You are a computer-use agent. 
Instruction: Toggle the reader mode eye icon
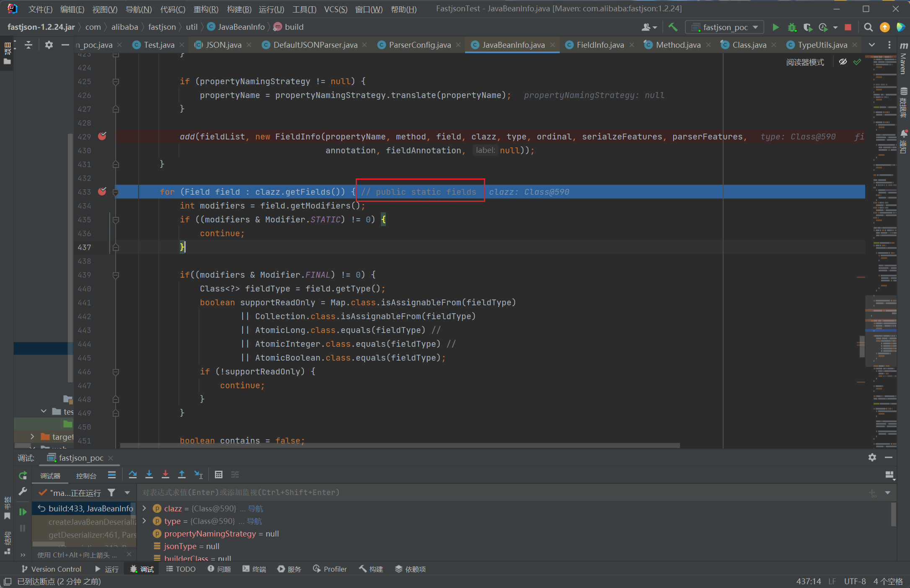coord(843,62)
